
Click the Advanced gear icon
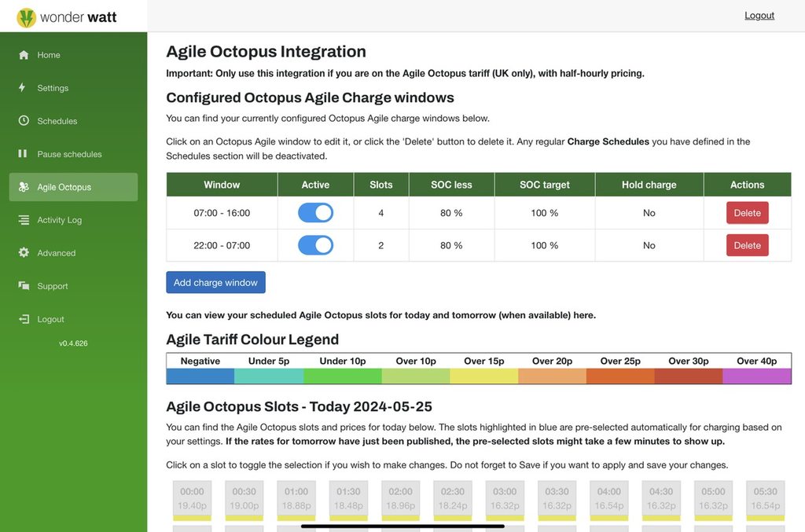(24, 253)
